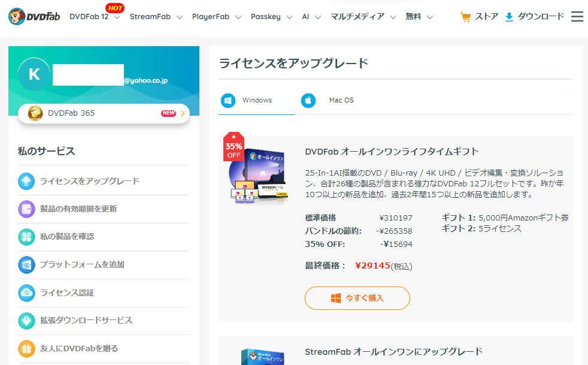Click the ライセンスをアップグレード page heading
Image resolution: width=588 pixels, height=365 pixels.
(293, 63)
